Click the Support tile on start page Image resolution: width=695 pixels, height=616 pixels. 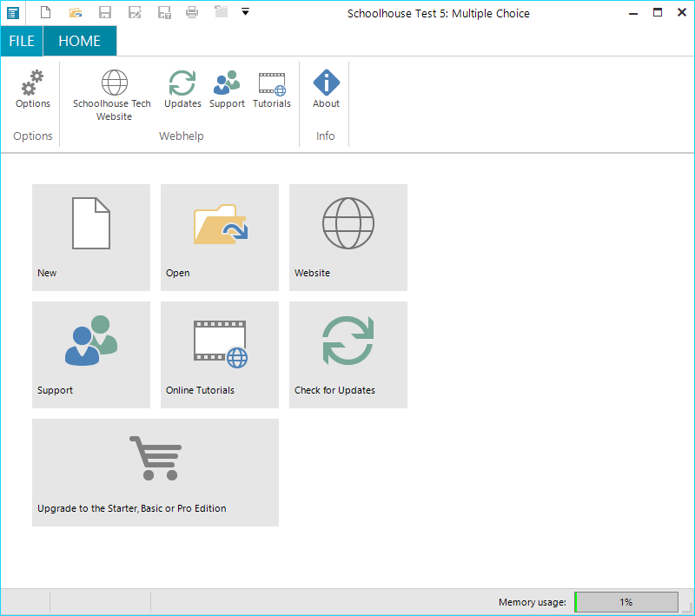coord(91,355)
